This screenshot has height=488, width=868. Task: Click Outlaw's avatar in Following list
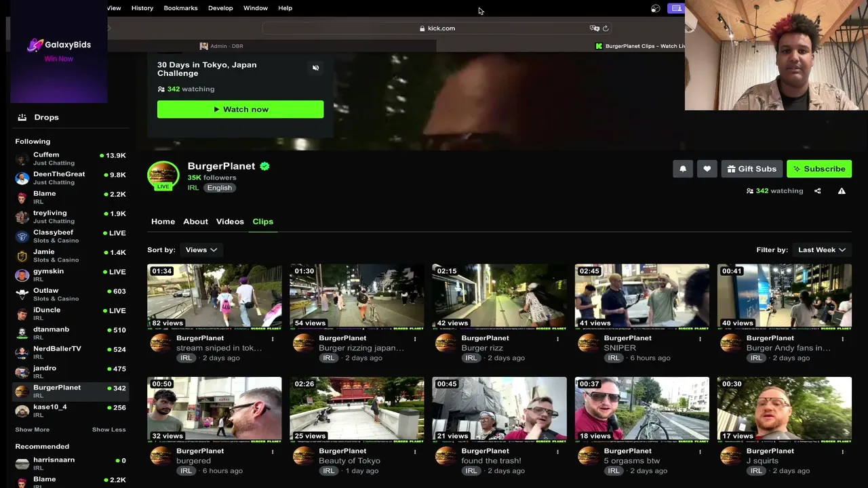pos(22,295)
